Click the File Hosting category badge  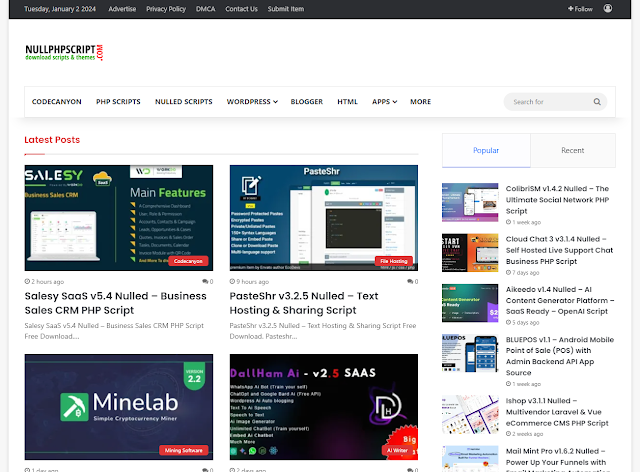(x=394, y=261)
